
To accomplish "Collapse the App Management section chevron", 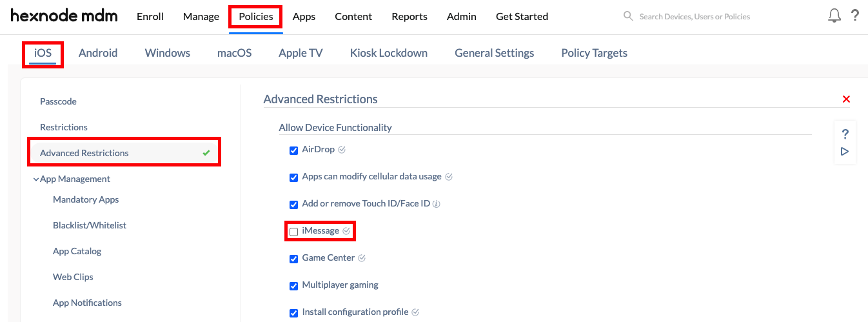I will (x=36, y=179).
